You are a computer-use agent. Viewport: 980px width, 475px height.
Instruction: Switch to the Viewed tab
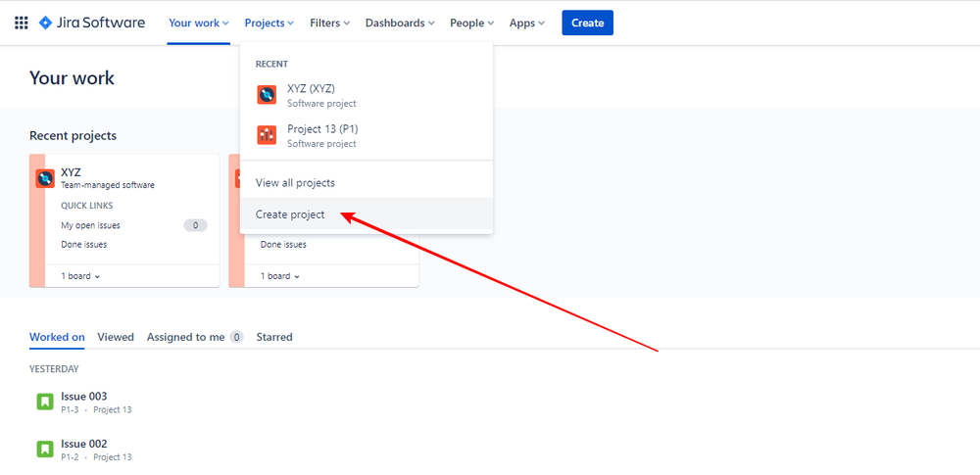(116, 337)
